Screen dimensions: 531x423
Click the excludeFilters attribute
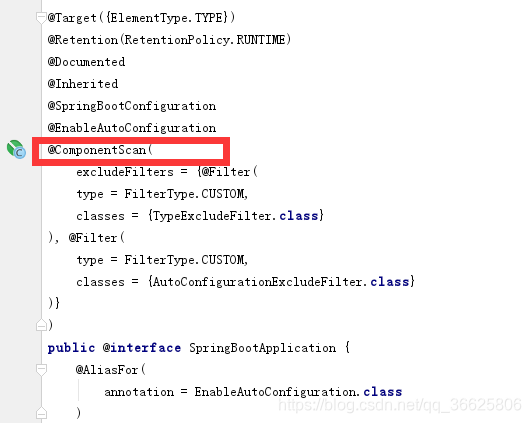(125, 172)
